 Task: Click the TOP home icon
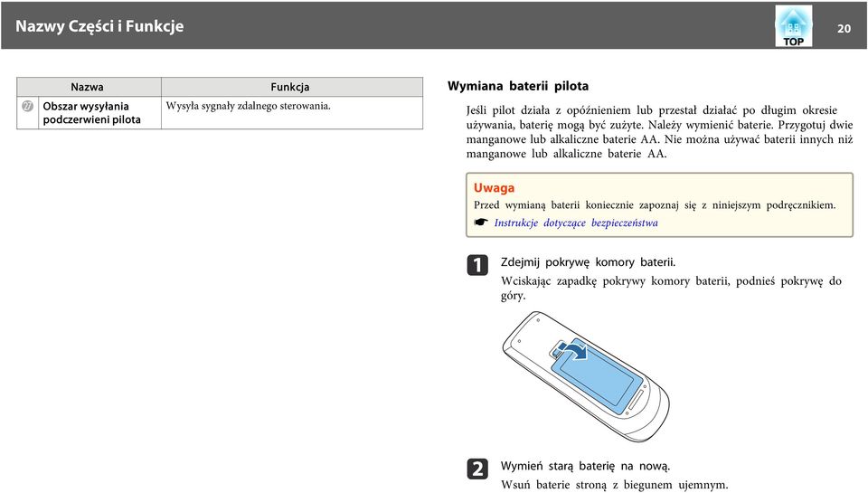pyautogui.click(x=793, y=25)
